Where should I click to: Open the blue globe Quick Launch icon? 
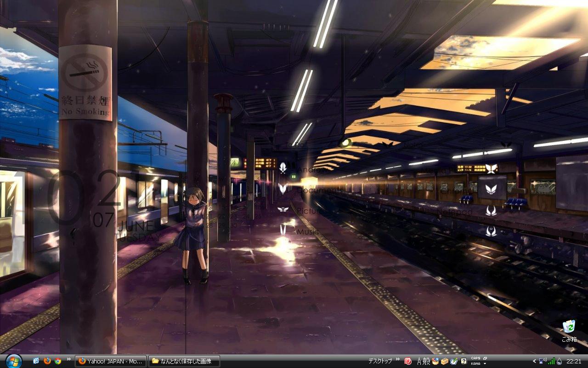(36, 361)
